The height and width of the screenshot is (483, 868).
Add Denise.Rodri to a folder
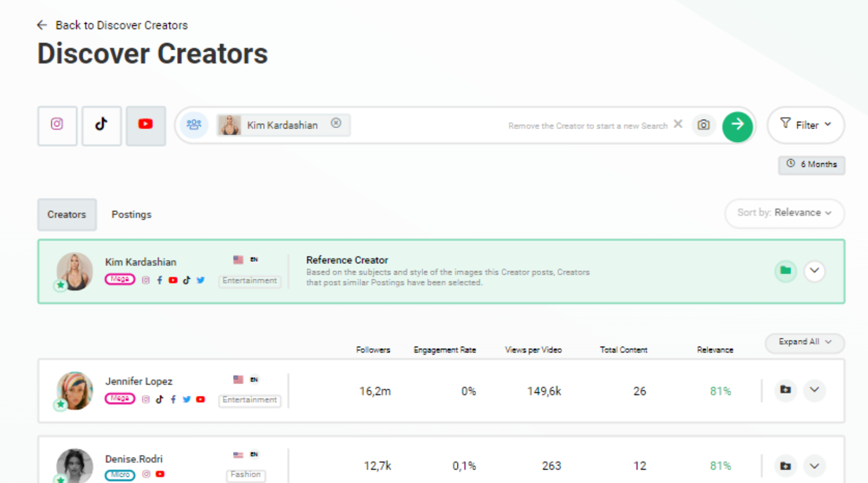(x=785, y=466)
